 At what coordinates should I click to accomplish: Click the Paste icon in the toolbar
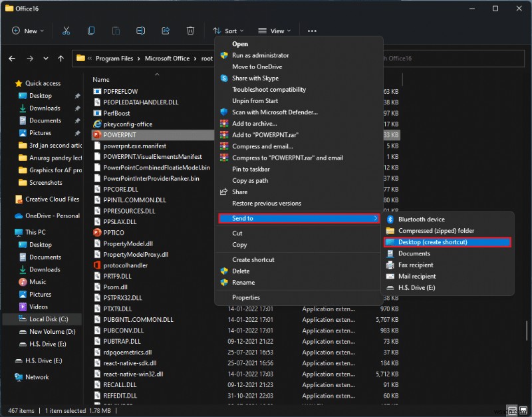point(116,31)
